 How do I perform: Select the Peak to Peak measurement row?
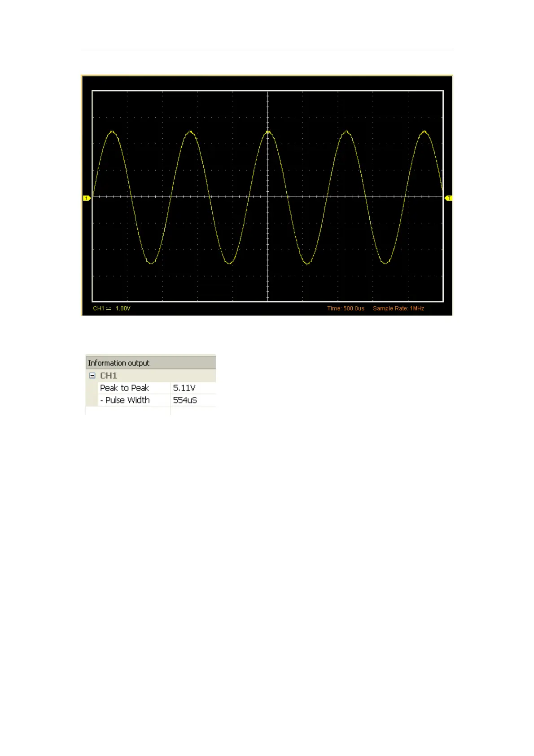click(151, 388)
